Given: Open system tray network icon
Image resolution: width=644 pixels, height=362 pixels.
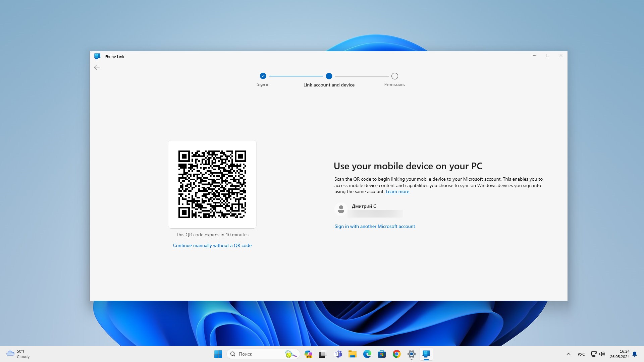Looking at the screenshot, I should [x=593, y=354].
